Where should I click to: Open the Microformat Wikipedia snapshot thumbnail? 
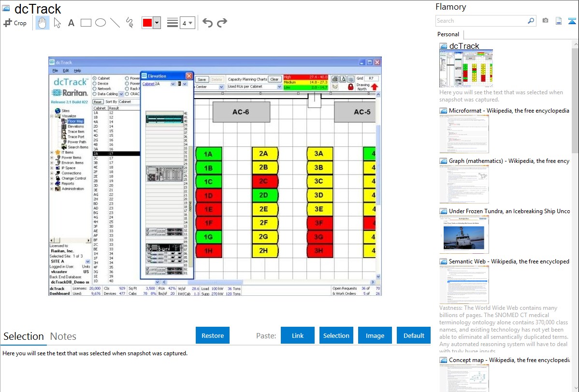(x=464, y=134)
